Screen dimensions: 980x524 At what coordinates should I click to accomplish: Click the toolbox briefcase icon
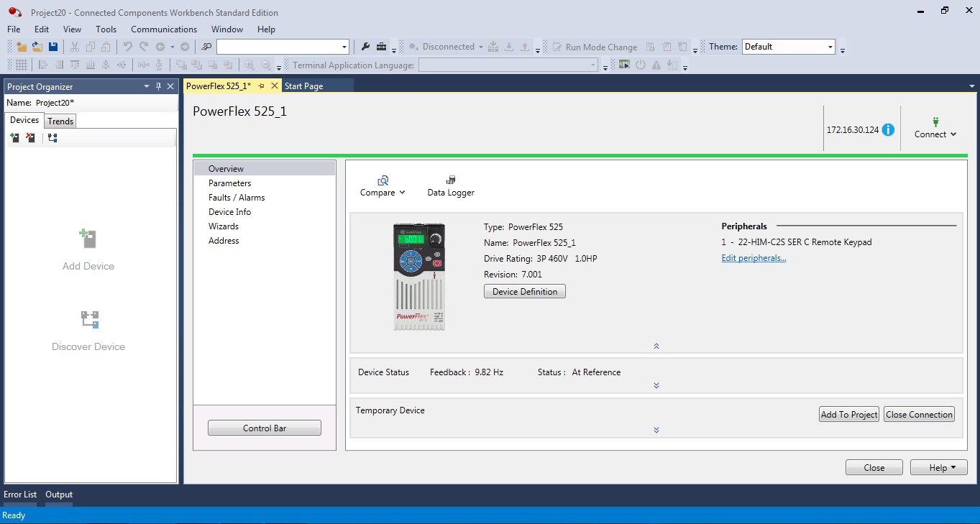[x=381, y=47]
